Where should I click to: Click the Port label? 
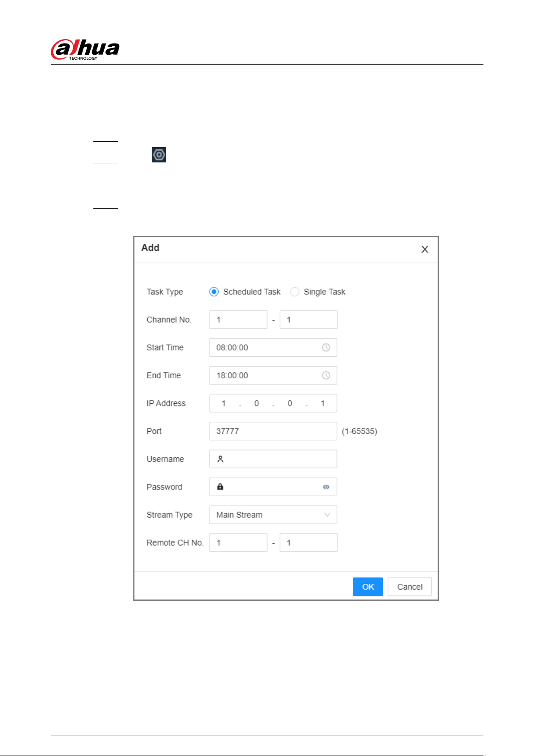coord(154,431)
